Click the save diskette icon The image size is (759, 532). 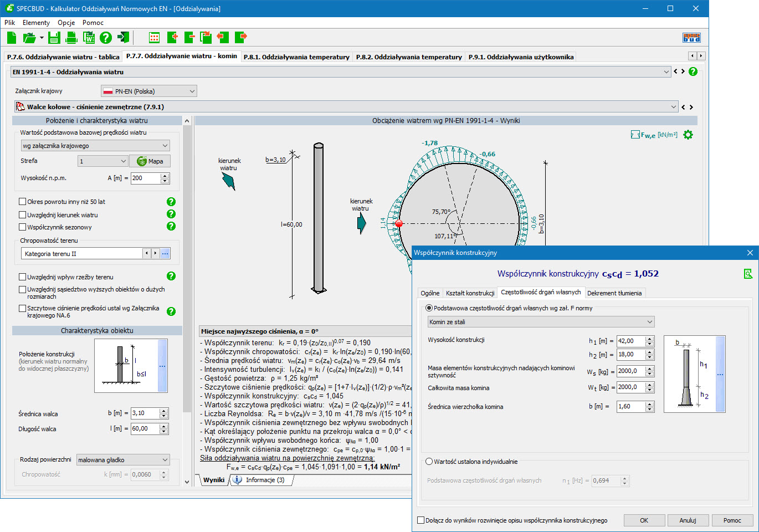[54, 38]
